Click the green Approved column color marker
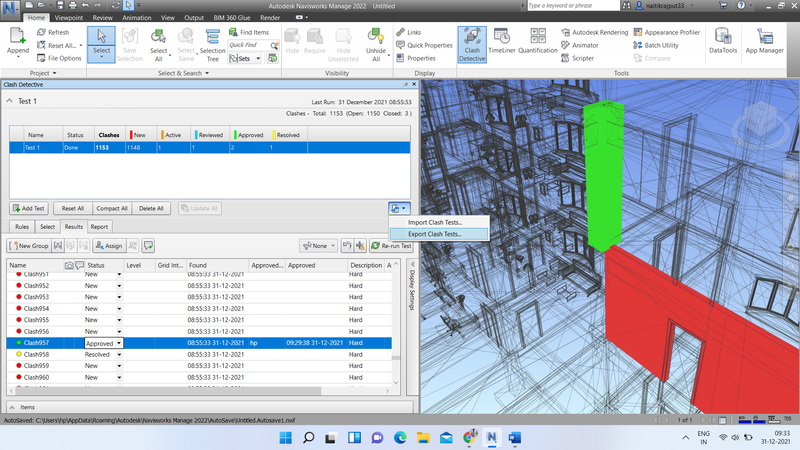 tap(235, 135)
